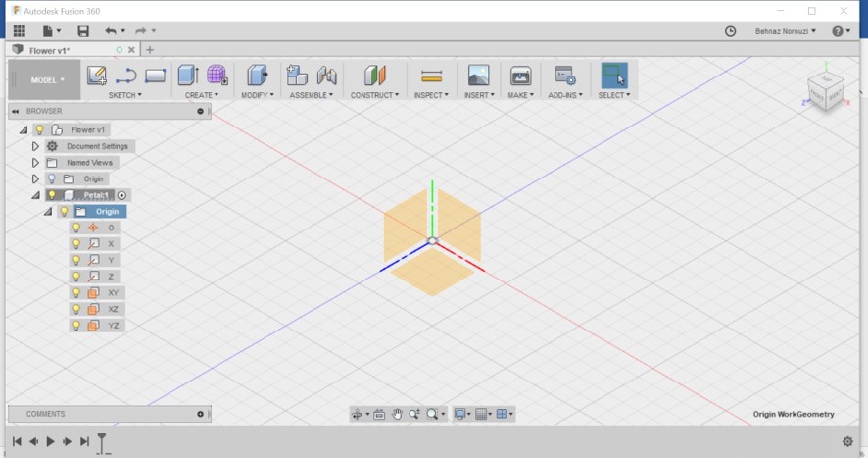This screenshot has height=458, width=868.
Task: Click the New Component assemble icon
Action: tap(297, 75)
